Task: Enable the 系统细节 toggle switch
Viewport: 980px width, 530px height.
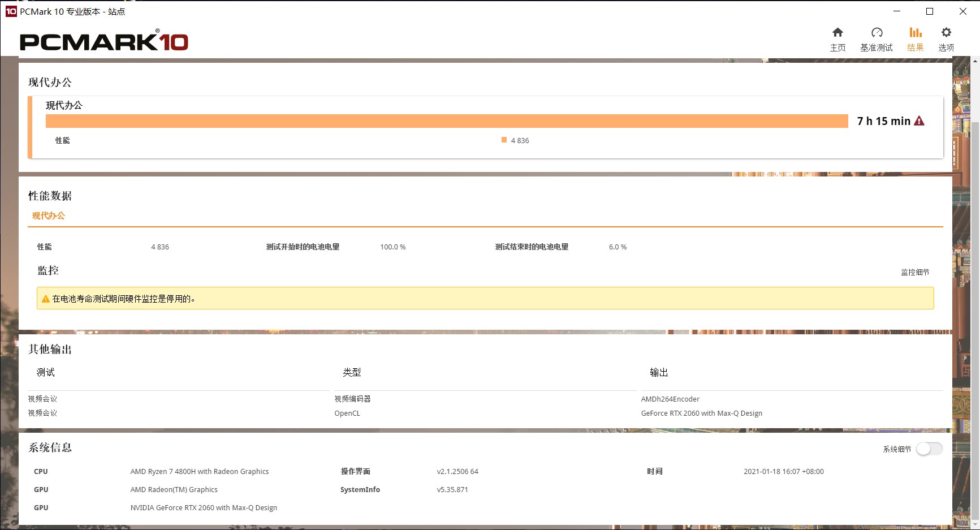Action: pos(929,449)
